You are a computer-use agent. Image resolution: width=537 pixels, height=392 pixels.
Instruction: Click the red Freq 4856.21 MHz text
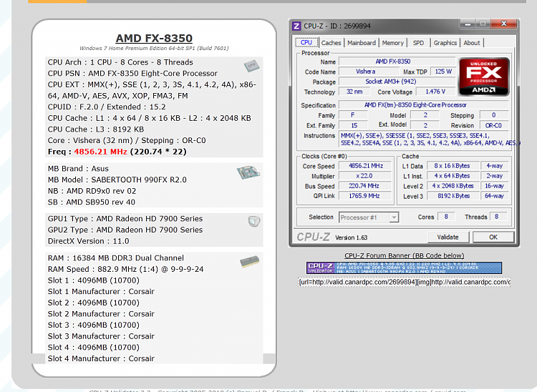[x=101, y=152]
